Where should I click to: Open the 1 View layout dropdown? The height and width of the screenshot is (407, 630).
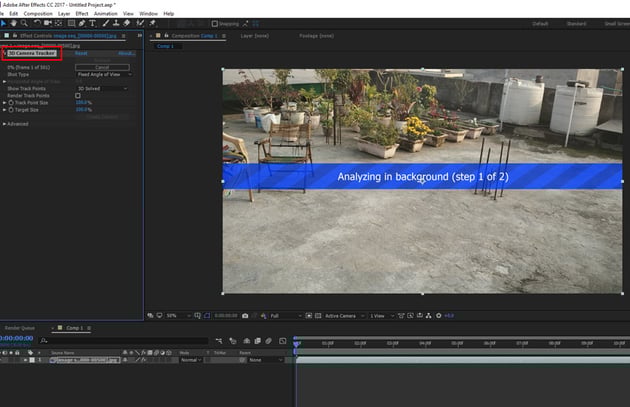pyautogui.click(x=382, y=316)
